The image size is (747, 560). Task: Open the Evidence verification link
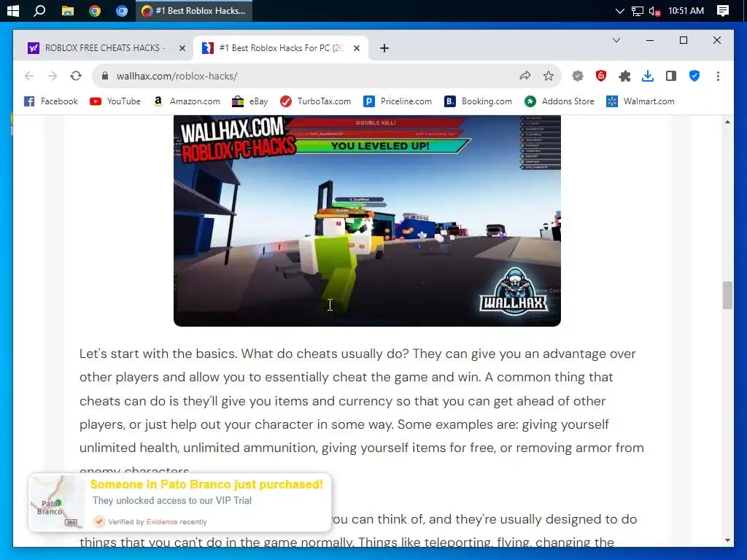tap(161, 522)
